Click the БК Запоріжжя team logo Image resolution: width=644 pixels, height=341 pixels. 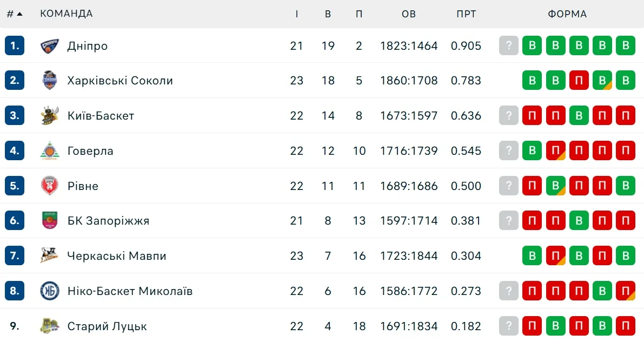coord(50,221)
